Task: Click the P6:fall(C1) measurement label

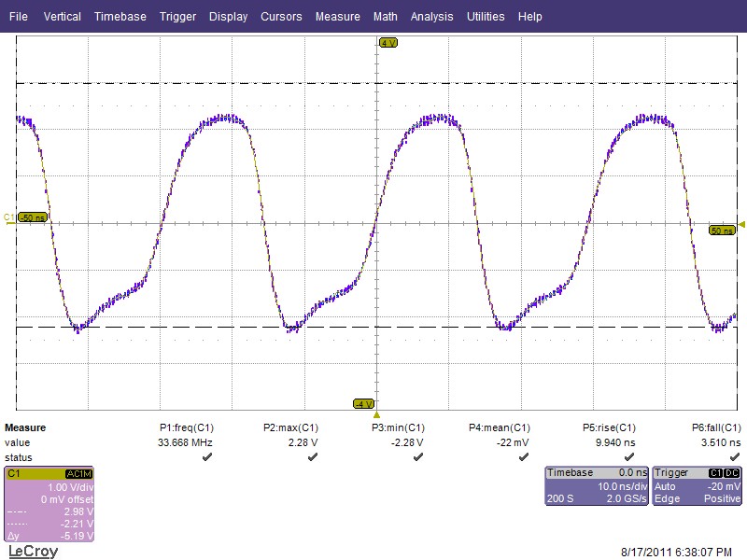Action: click(x=716, y=427)
